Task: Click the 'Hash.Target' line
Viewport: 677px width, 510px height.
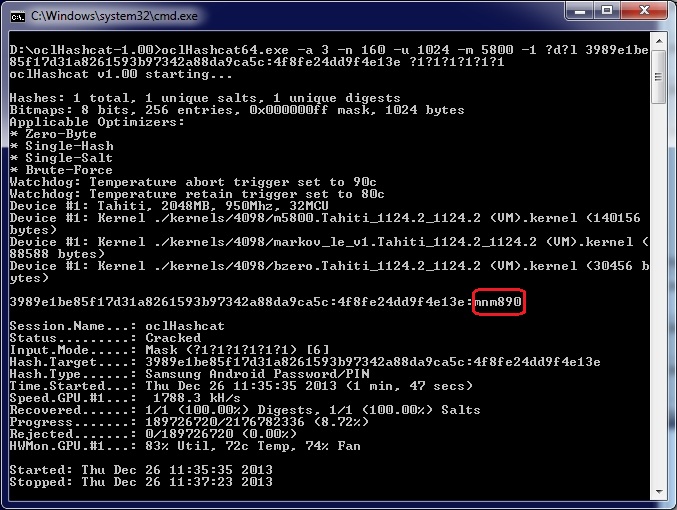Action: (x=305, y=362)
